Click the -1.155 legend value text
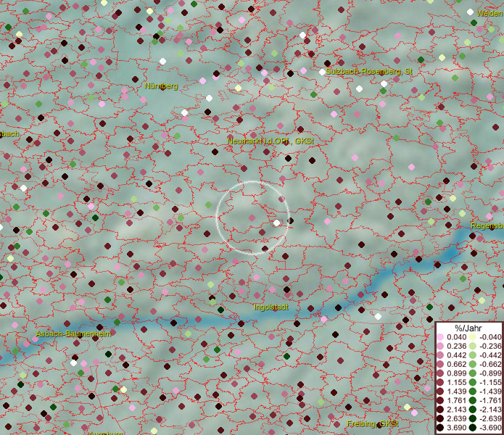This screenshot has height=435, width=504. (490, 382)
